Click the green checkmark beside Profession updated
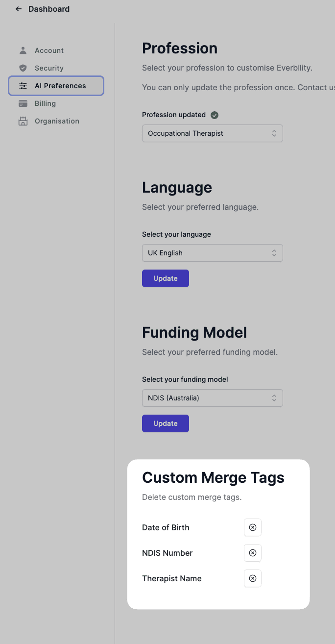Image resolution: width=335 pixels, height=644 pixels. tap(214, 115)
